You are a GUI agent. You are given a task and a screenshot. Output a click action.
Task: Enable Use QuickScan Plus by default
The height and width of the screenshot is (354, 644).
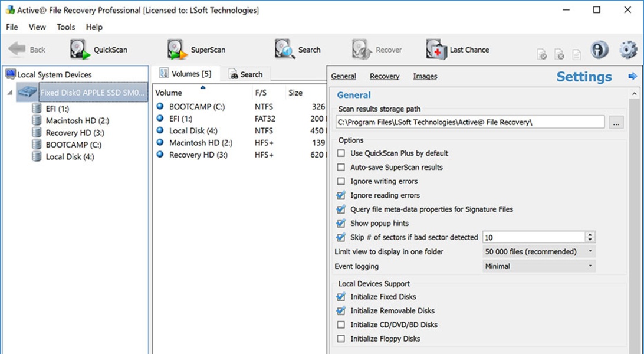coord(341,153)
